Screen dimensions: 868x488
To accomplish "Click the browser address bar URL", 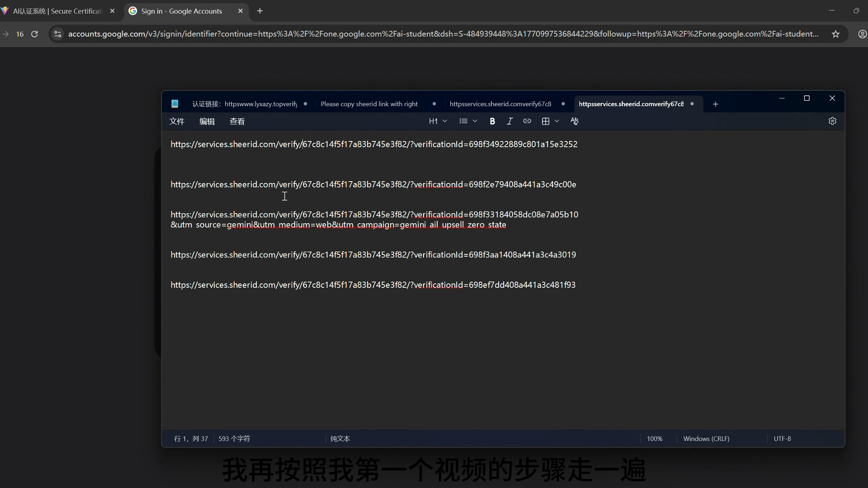I will pyautogui.click(x=443, y=34).
